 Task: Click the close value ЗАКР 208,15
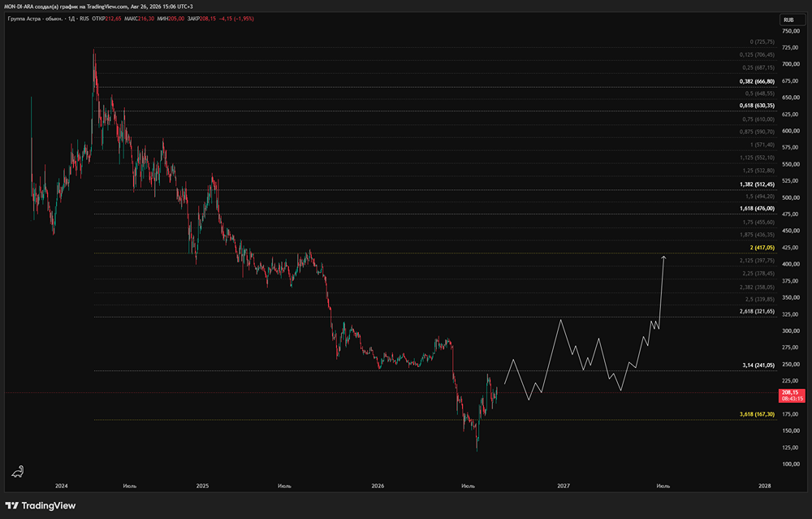202,19
